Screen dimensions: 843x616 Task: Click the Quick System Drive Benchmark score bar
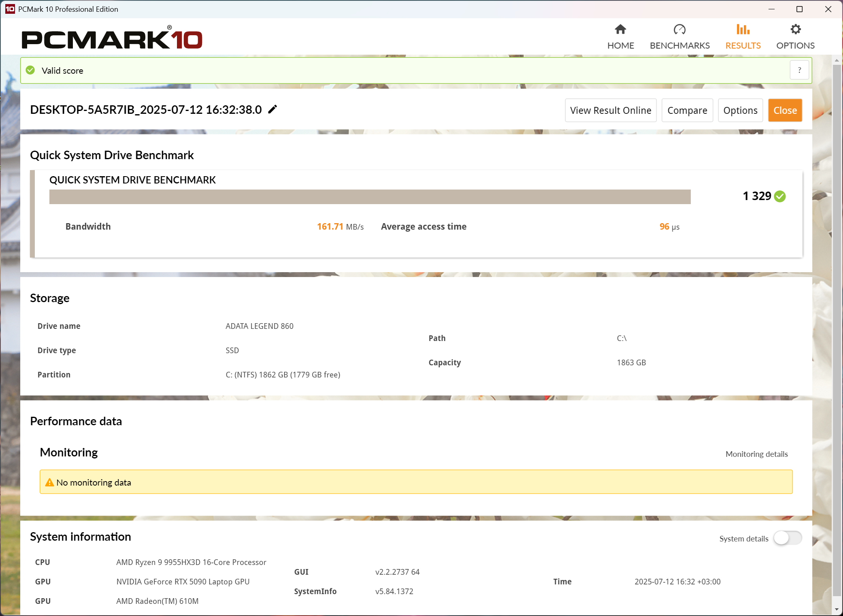click(x=370, y=197)
